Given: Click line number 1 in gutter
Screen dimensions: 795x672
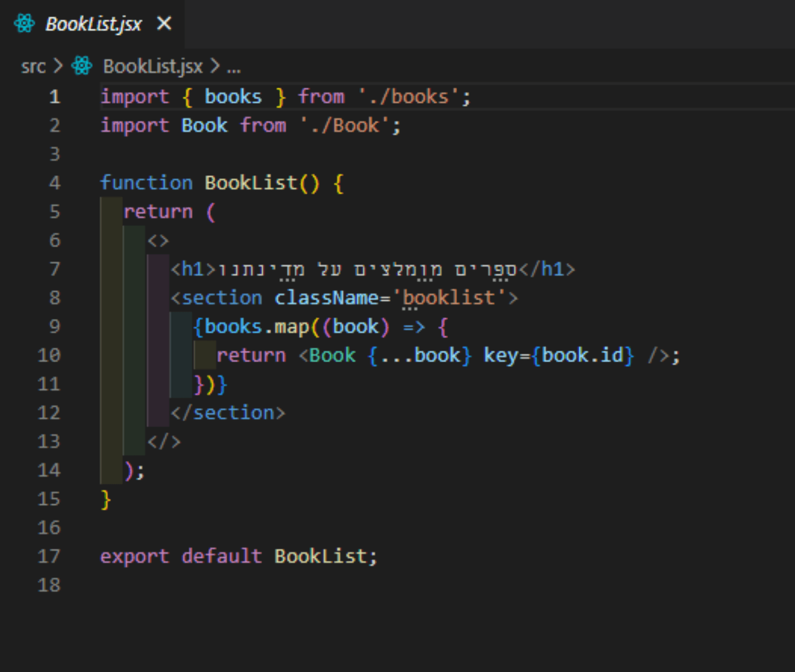Looking at the screenshot, I should (x=54, y=97).
